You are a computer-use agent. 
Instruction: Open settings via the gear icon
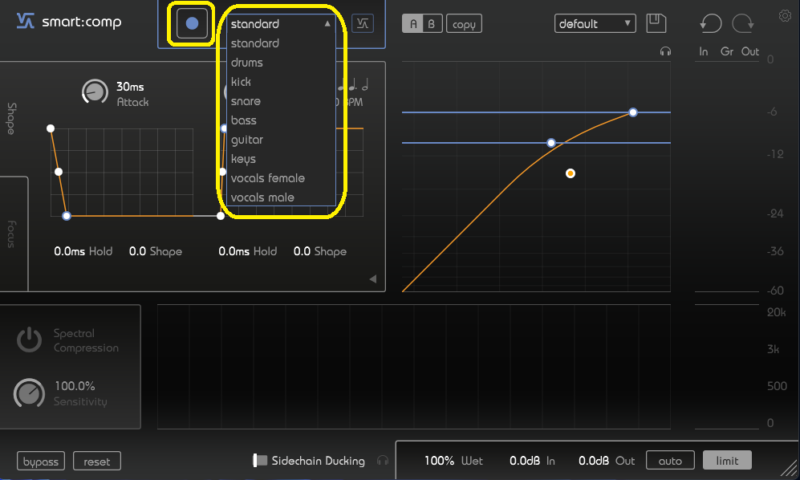tap(784, 15)
